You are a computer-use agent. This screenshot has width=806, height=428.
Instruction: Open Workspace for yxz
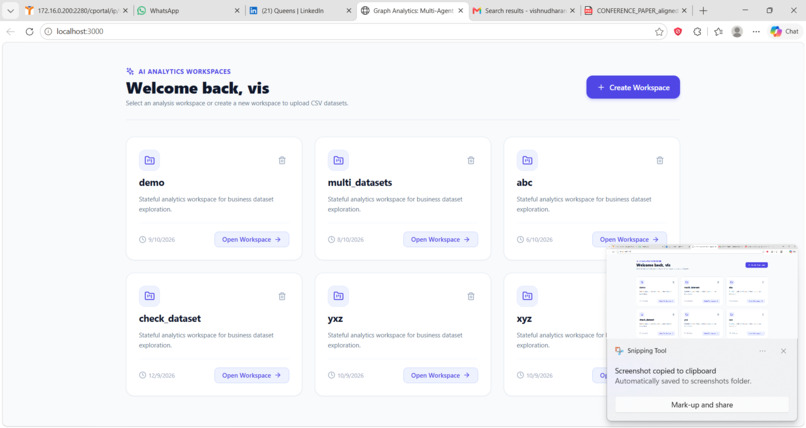(x=441, y=375)
